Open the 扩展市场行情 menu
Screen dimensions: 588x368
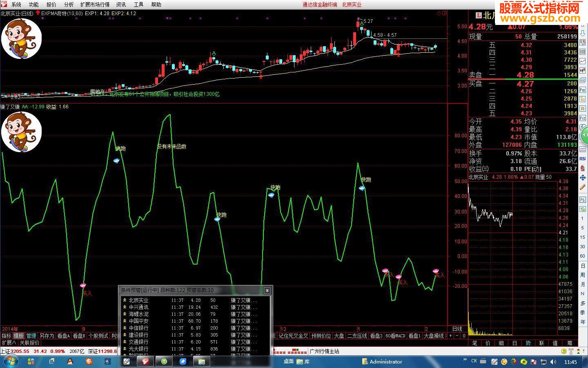95,4
